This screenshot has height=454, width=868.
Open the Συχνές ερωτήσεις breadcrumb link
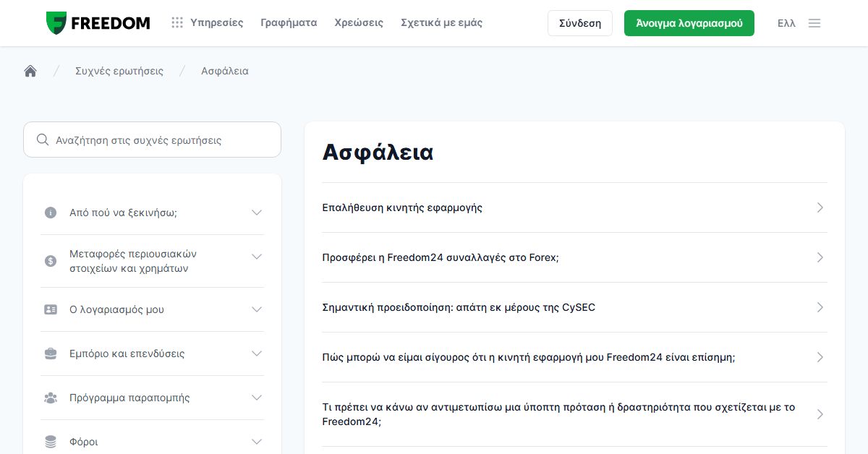click(x=119, y=71)
